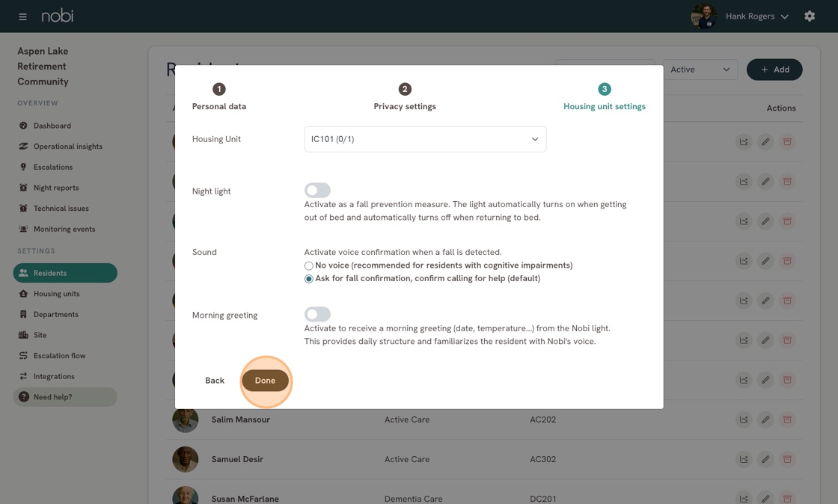The height and width of the screenshot is (504, 838).
Task: Select Ask for fall confirmation radio option
Action: (x=308, y=279)
